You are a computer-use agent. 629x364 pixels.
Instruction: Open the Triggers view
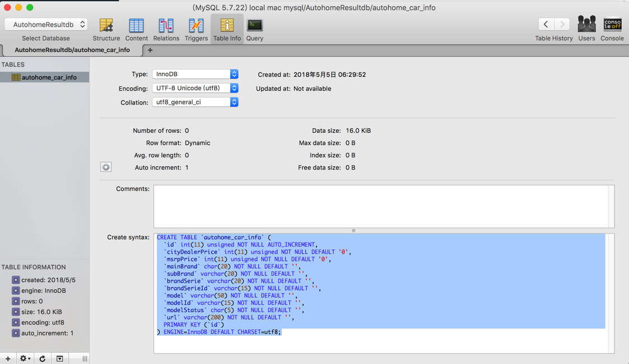coord(196,29)
